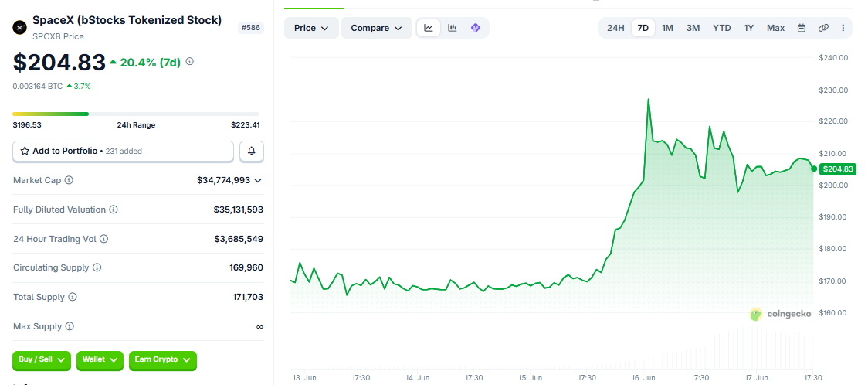Click the $204.83 headline price
Screen dimensions: 868x385
59,63
